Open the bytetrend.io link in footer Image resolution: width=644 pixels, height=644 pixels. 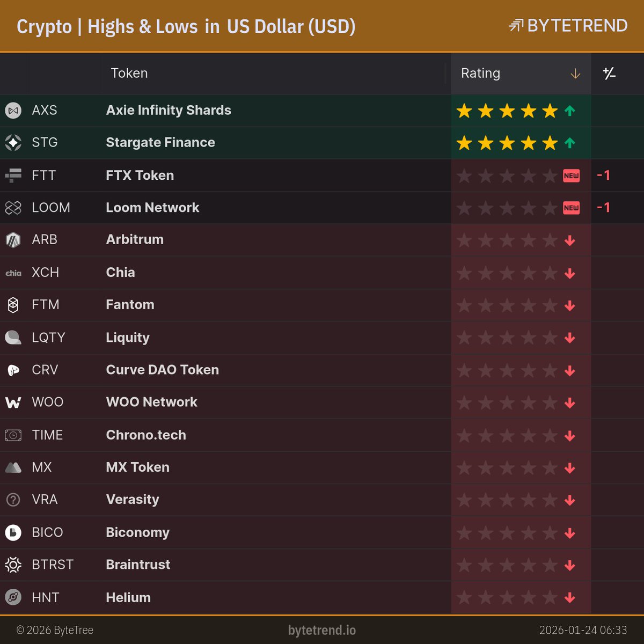tap(322, 630)
